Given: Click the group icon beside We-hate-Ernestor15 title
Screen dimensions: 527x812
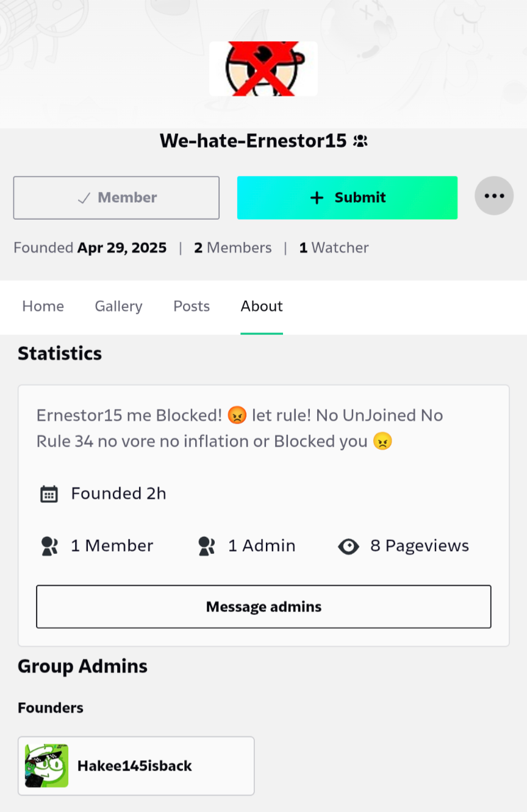Looking at the screenshot, I should pos(360,142).
